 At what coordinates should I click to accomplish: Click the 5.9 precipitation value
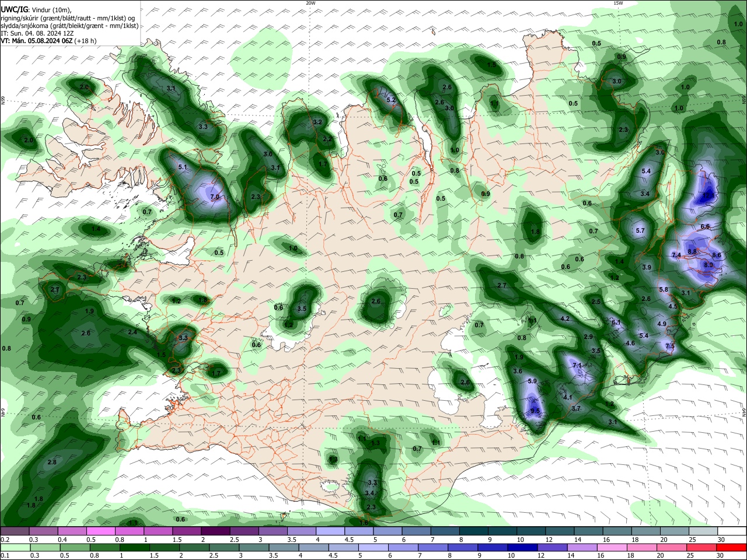tap(532, 381)
